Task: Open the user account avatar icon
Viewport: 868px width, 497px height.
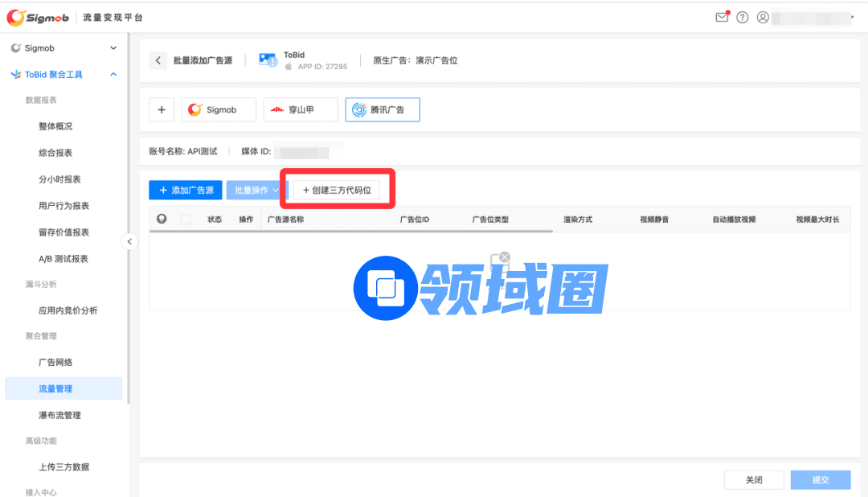Action: coord(763,17)
